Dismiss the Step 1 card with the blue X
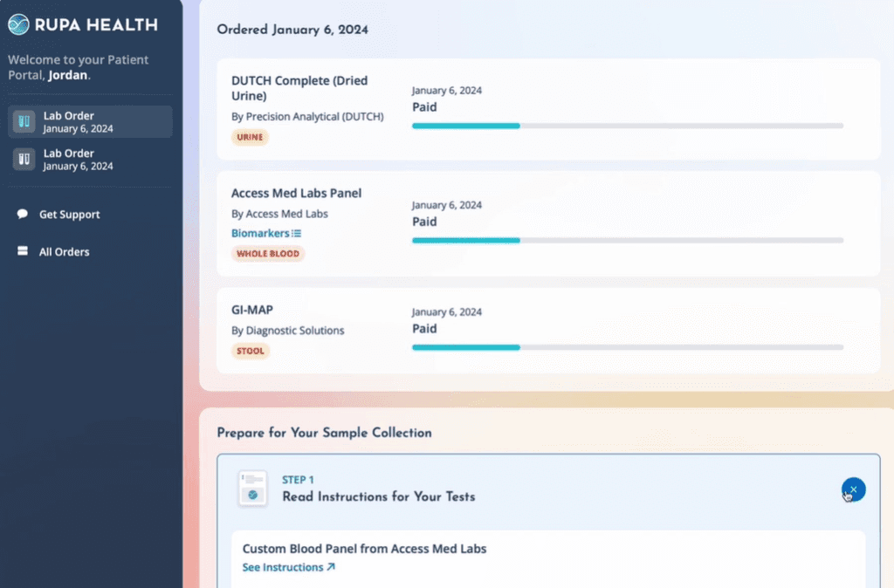Screen dimensions: 894x588 coord(853,489)
